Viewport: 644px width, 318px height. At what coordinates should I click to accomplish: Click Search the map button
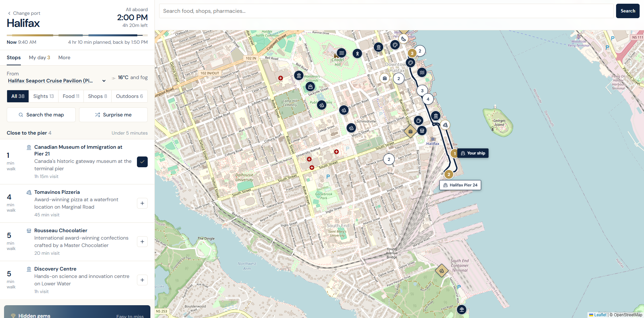41,115
